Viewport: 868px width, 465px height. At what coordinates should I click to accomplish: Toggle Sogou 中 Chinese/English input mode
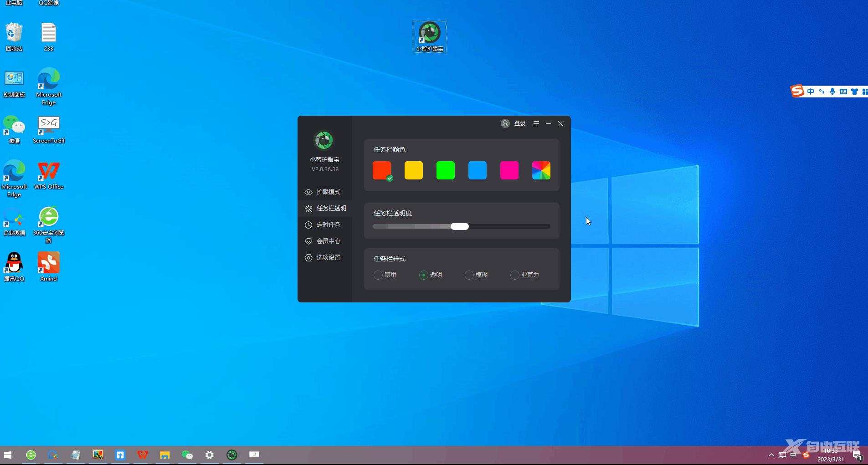coord(811,92)
